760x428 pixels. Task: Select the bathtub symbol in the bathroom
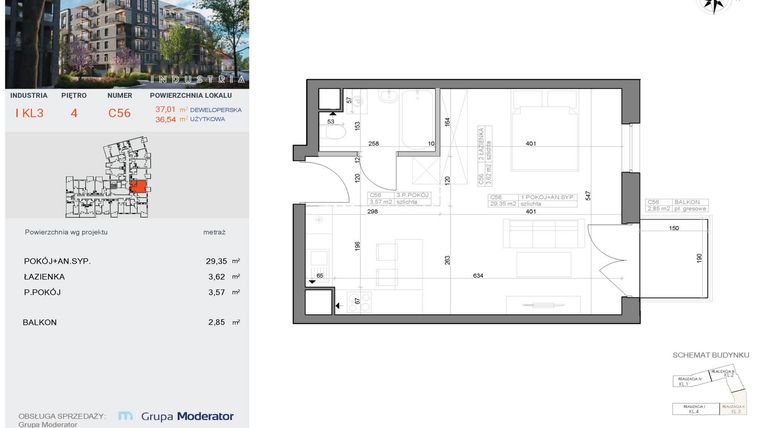click(x=417, y=119)
